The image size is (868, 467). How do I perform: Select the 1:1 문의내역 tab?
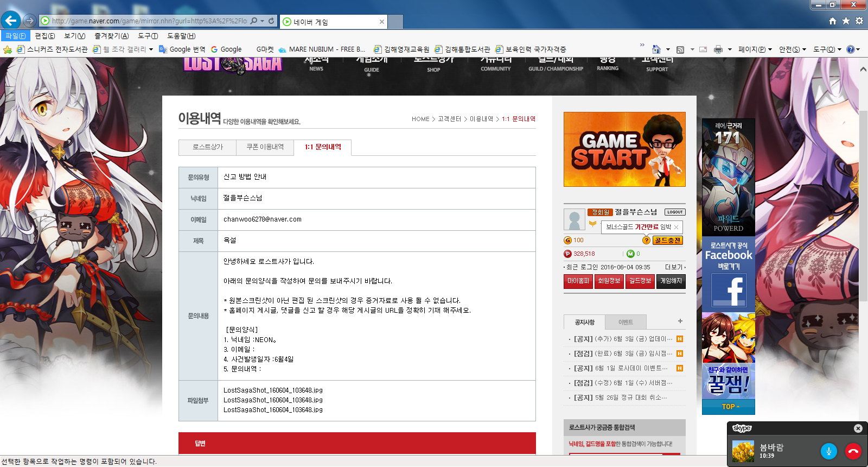point(323,147)
